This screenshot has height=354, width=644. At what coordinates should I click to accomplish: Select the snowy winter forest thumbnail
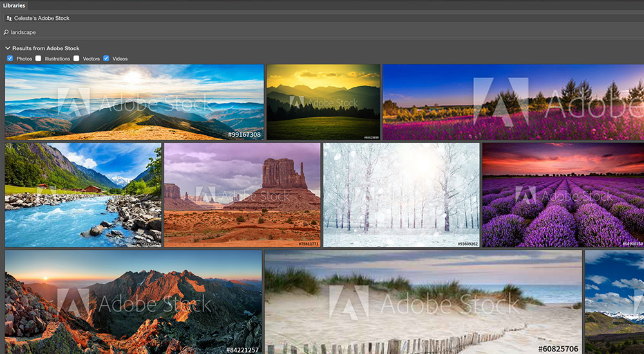click(401, 195)
